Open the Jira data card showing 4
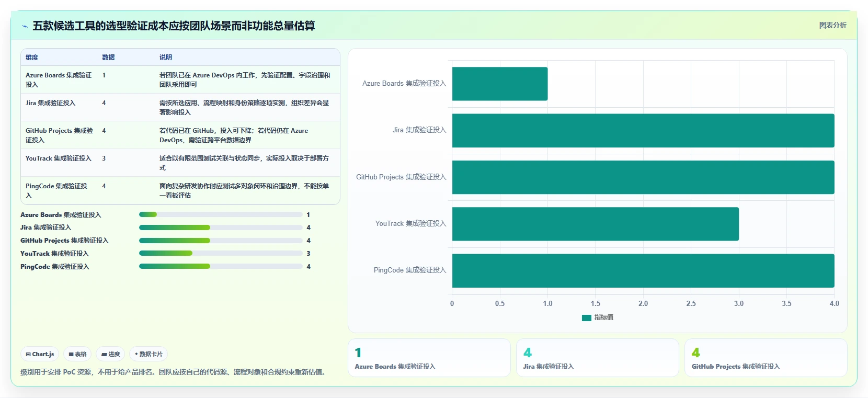868x398 pixels. coord(598,358)
